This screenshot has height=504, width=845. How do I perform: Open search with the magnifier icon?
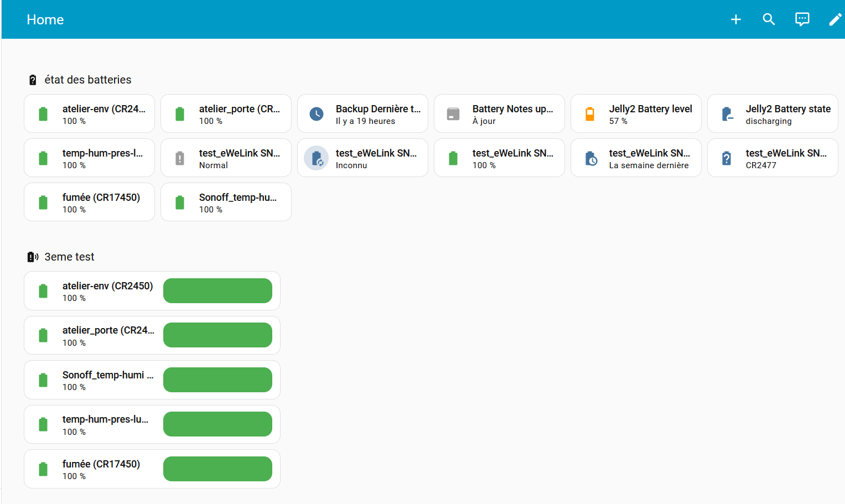[769, 19]
